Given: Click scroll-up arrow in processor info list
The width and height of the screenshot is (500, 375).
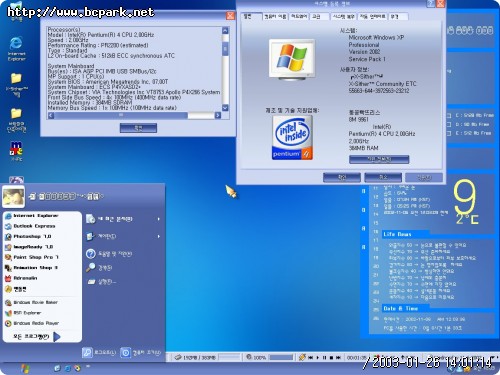Looking at the screenshot, I should 225,31.
